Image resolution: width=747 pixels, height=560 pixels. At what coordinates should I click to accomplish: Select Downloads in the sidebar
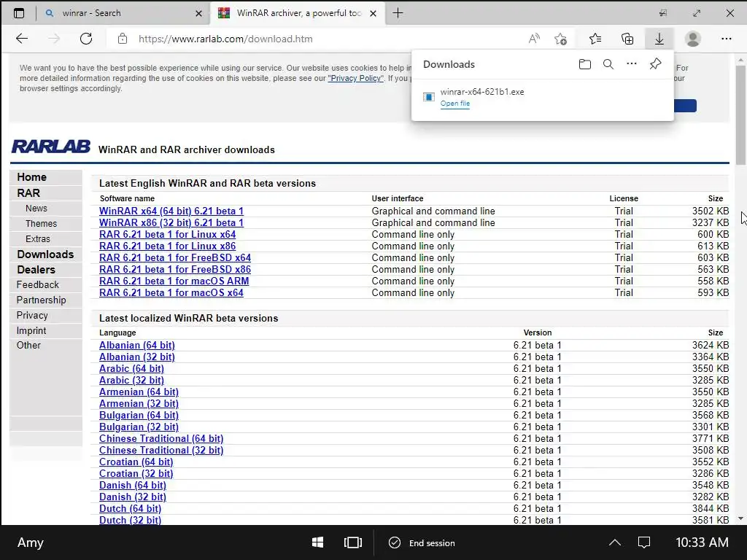45,254
